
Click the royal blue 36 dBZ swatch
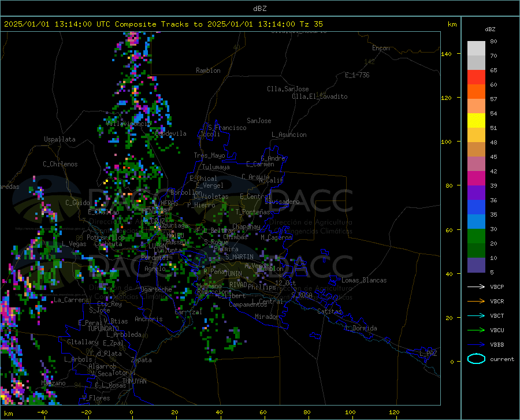click(476, 207)
